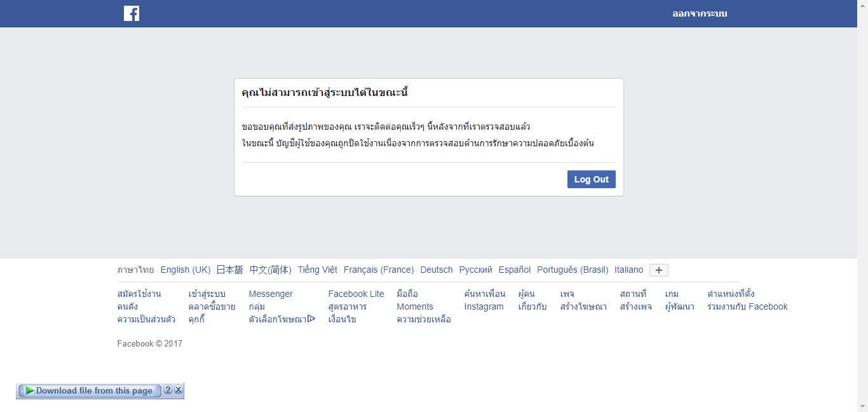Viewport: 868px width, 412px height.
Task: Click ออกจากระบบ in the top bar
Action: [700, 13]
